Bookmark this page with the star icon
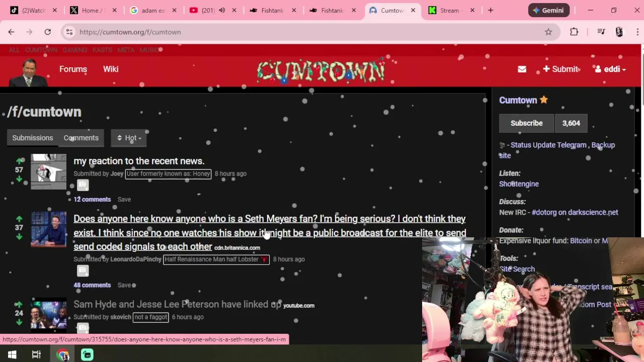Screen dimensions: 644x362 pos(548,32)
